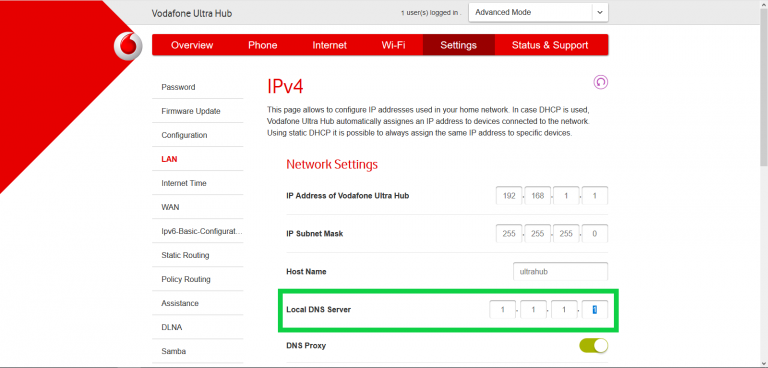
Task: Go to the Internet tab
Action: click(330, 45)
